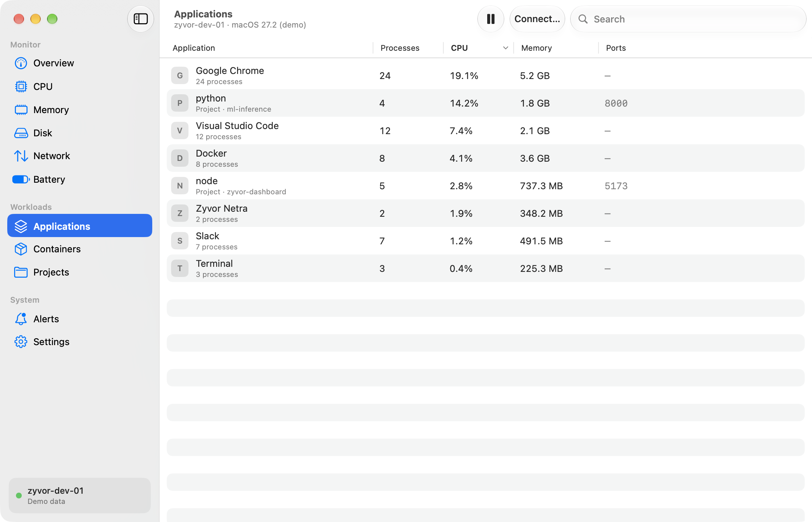Sort by the Memory column header
This screenshot has height=522, width=812.
pos(536,48)
